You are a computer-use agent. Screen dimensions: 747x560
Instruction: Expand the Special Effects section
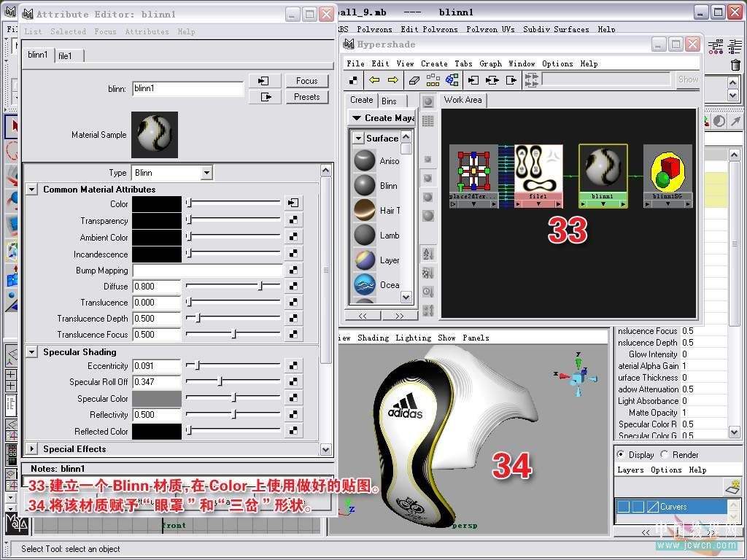31,448
